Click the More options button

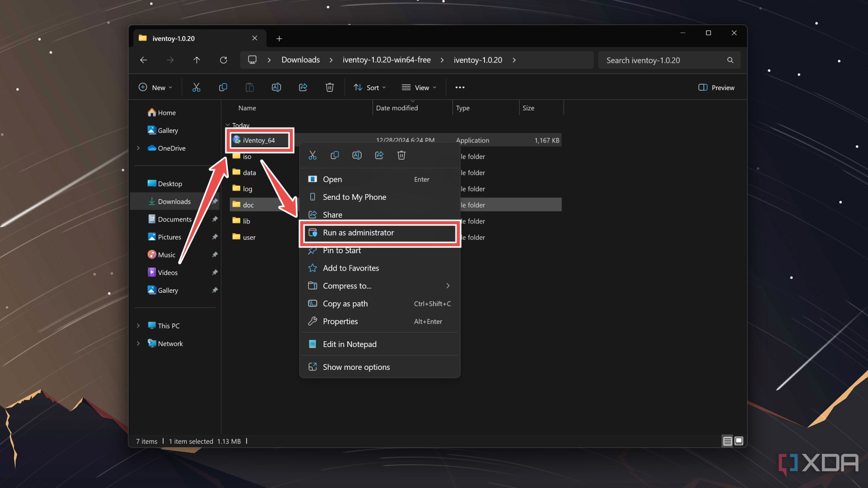point(459,88)
